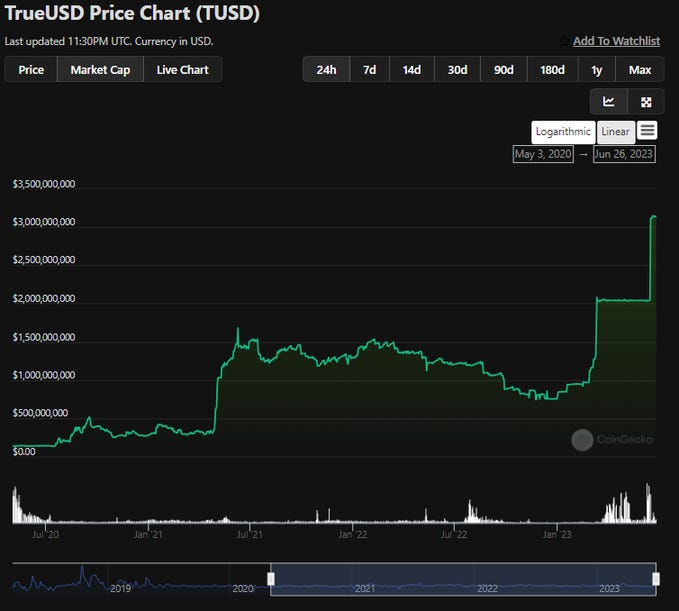Click the star icon beside Add To Watchlist
Viewport: 679px width, 611px height.
click(565, 42)
